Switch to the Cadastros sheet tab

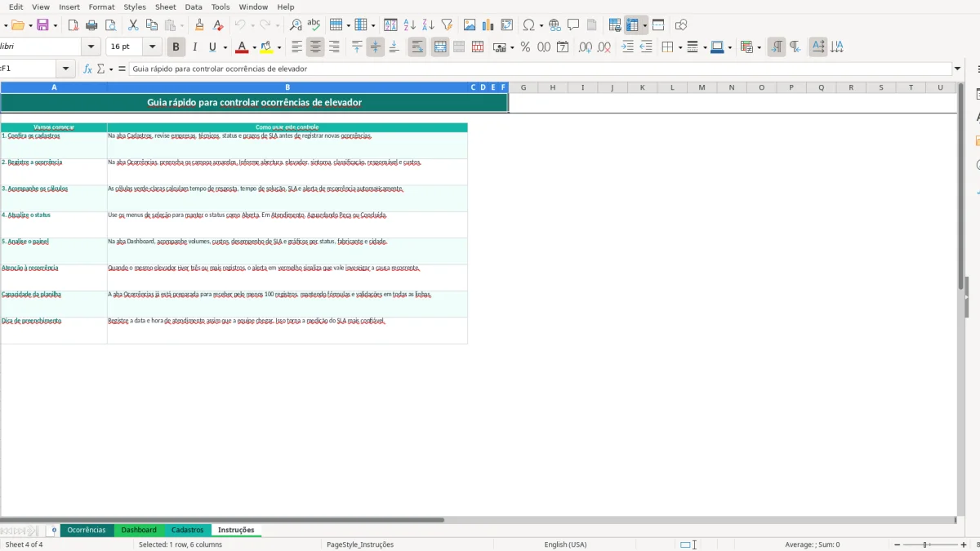[188, 530]
